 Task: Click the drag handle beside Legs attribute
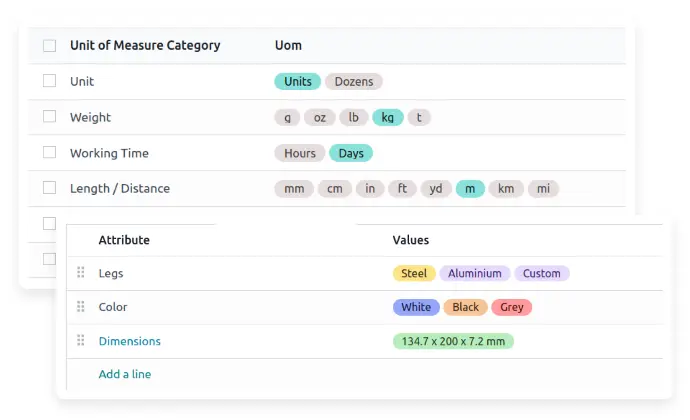pyautogui.click(x=81, y=273)
